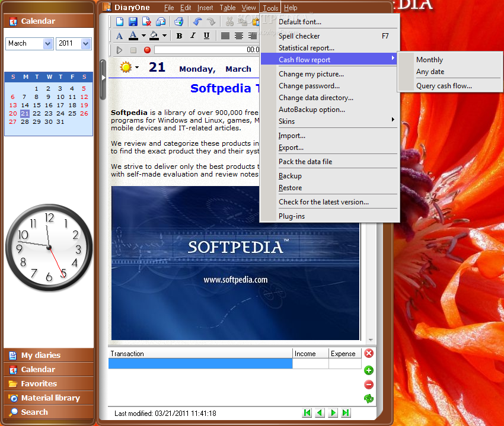Stop the audio recording
The image size is (504, 426).
click(x=133, y=50)
